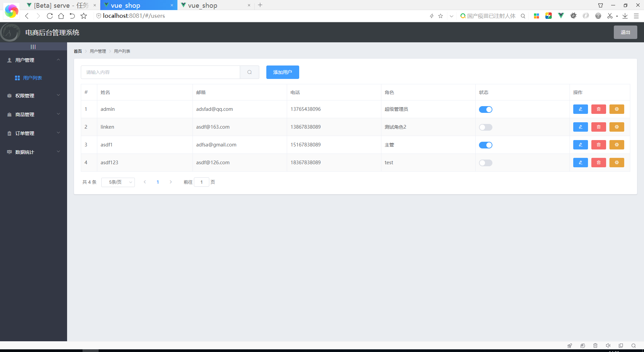Click the 添加用户 button

(282, 72)
